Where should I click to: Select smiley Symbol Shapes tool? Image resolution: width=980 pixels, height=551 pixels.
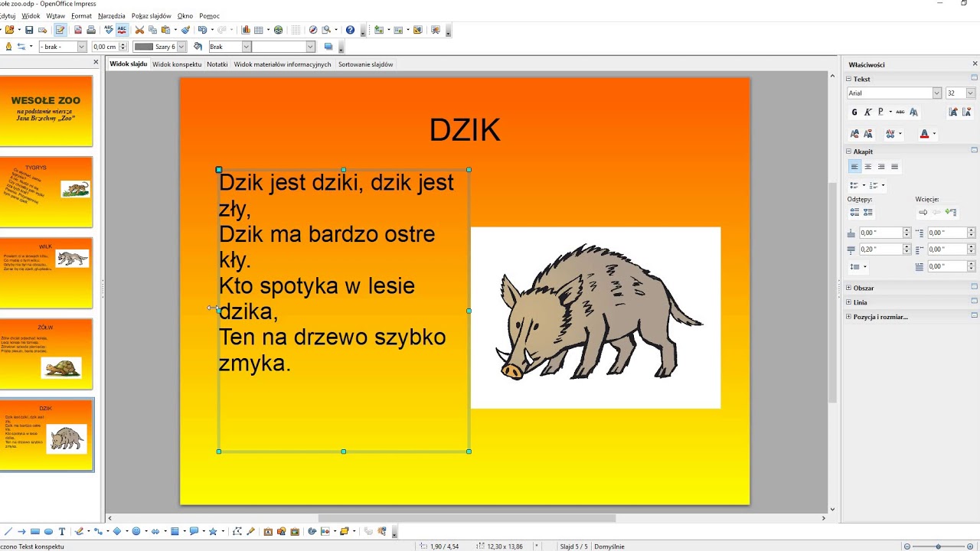coord(136,531)
